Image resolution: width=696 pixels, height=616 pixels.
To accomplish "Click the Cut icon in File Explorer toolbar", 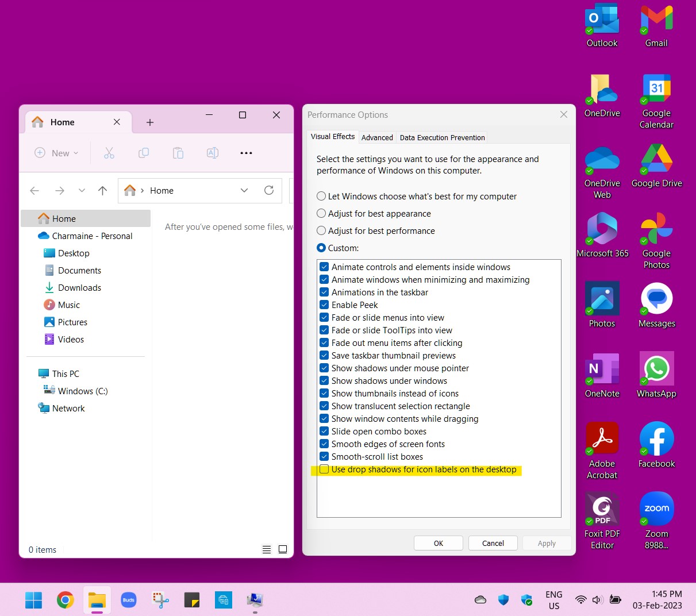I will point(109,153).
